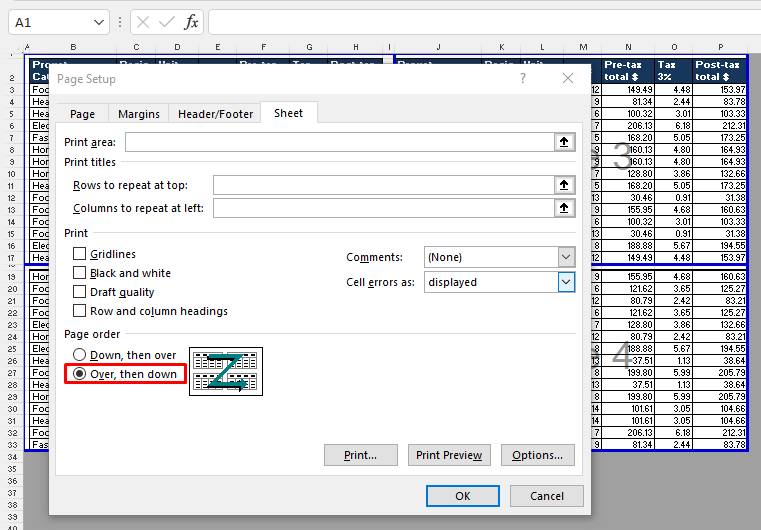Click cell value 83.78 in row 33
This screenshot has height=530, width=761.
tap(720, 445)
